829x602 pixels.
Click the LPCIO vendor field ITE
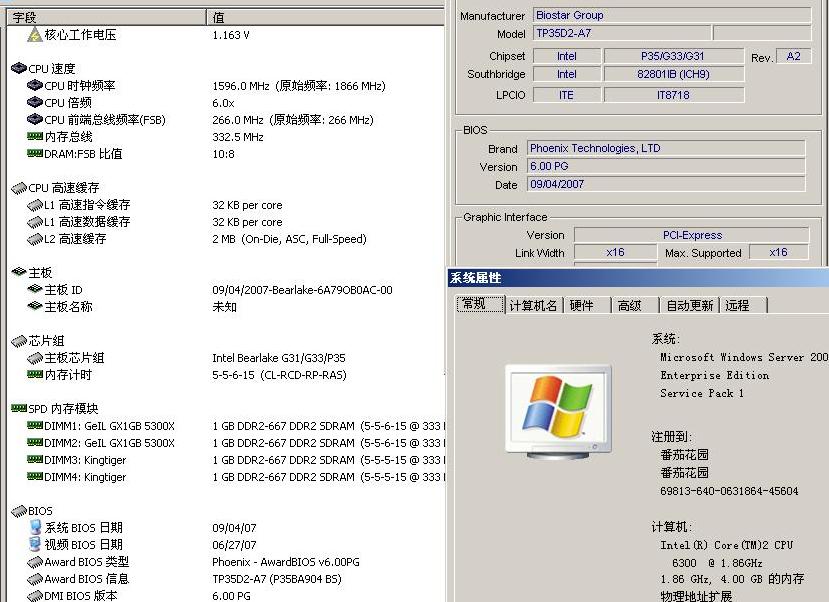click(567, 95)
